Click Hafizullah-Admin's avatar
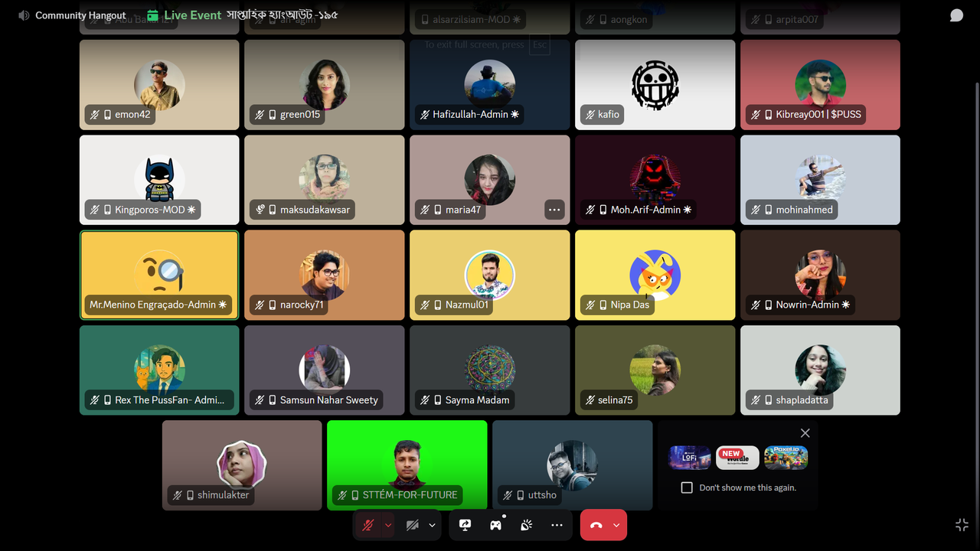This screenshot has height=551, width=980. click(x=490, y=84)
